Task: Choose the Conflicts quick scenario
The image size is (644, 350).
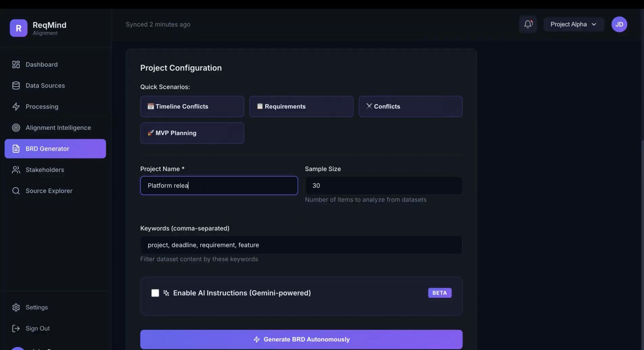Action: click(410, 107)
